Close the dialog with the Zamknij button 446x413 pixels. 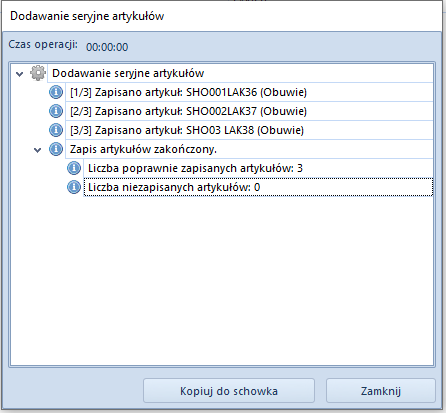tap(381, 391)
